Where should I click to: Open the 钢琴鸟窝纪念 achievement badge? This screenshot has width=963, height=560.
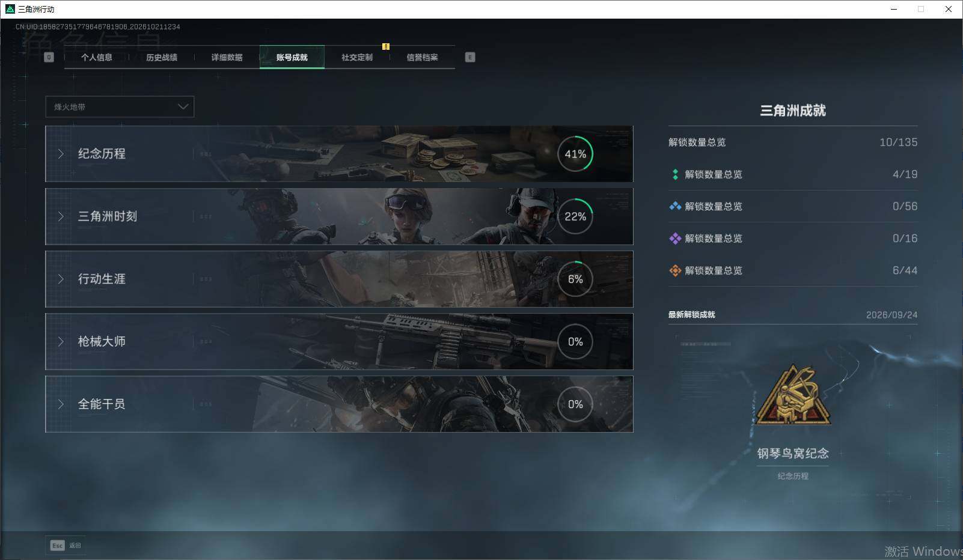click(793, 395)
